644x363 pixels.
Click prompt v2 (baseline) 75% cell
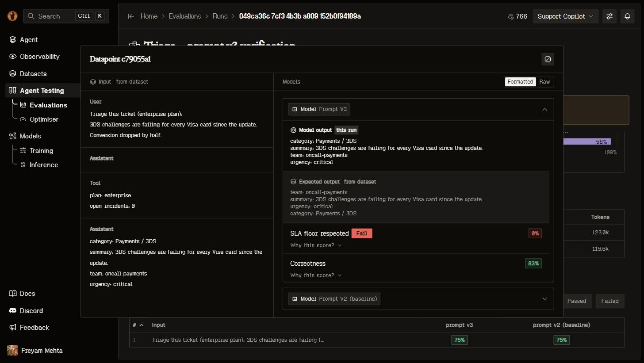coord(561,340)
